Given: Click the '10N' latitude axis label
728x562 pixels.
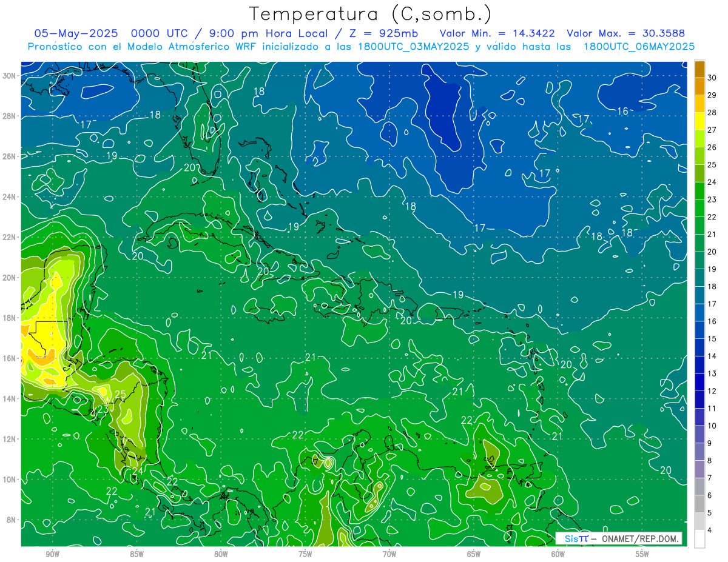Looking at the screenshot, I should coord(8,480).
